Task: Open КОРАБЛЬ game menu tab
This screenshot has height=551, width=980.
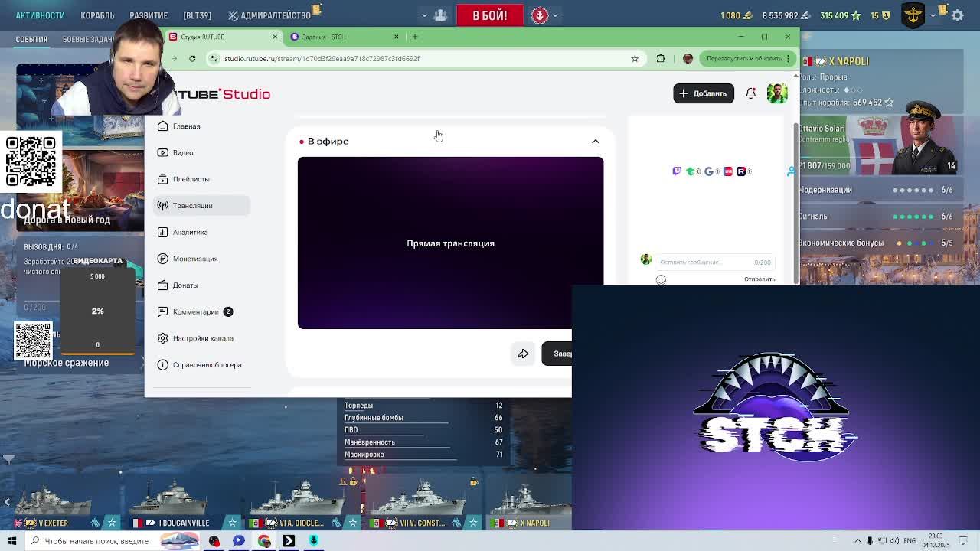Action: pyautogui.click(x=97, y=15)
